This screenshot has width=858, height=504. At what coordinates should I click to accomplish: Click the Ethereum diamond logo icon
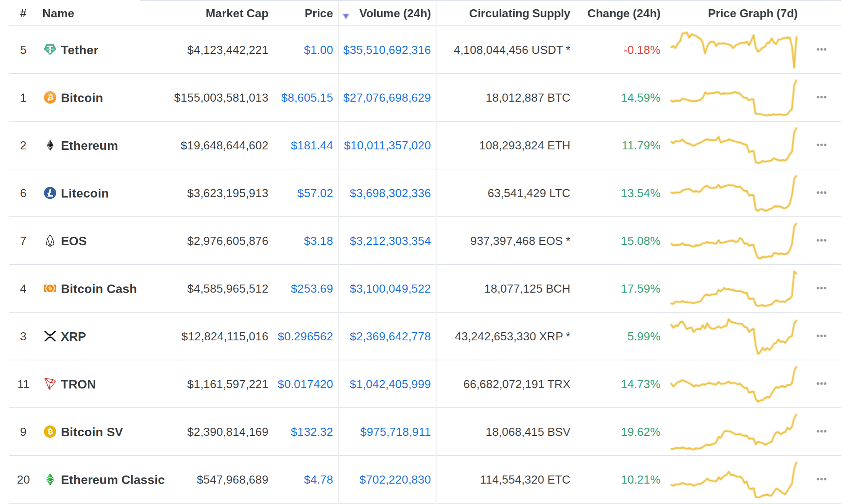[x=50, y=145]
